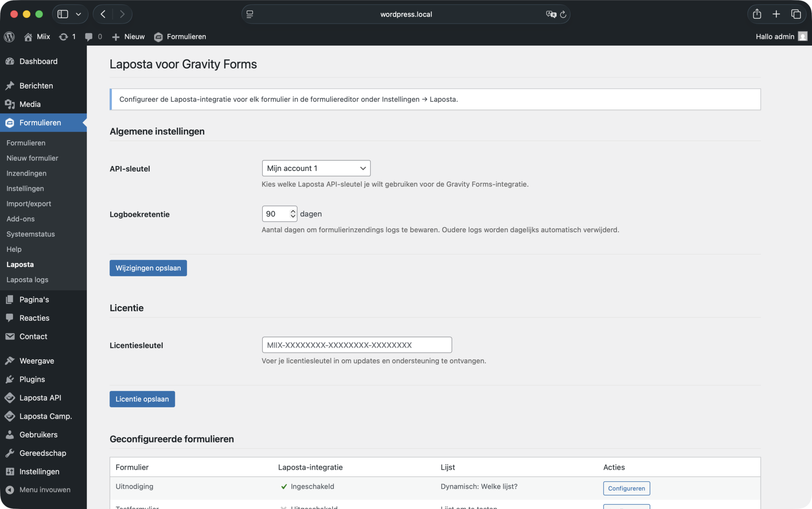Screen dimensions: 812x509
Task: Click Licentie opslaan button
Action: 142,399
